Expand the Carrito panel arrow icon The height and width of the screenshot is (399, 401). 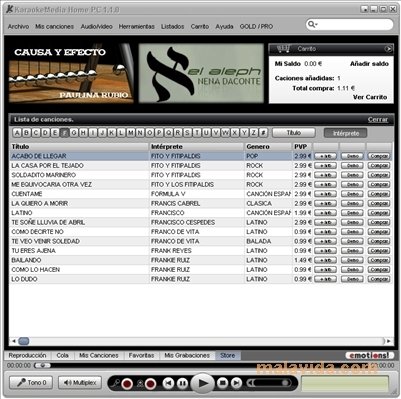388,49
